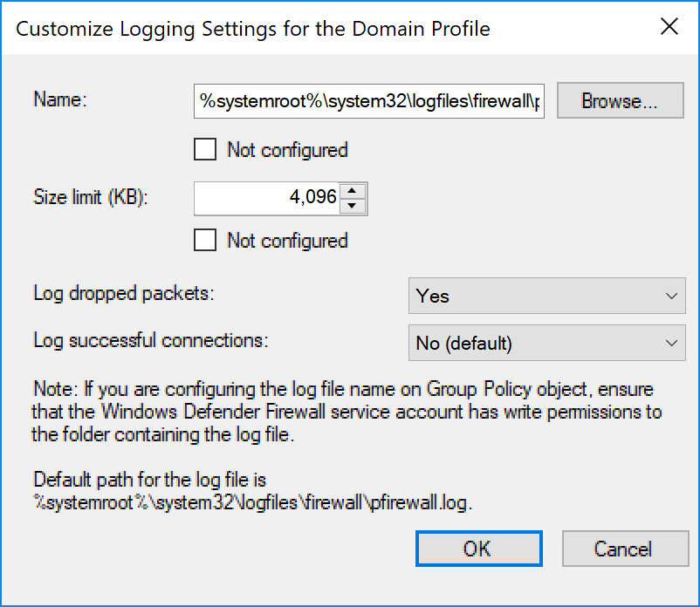700x607 pixels.
Task: Expand the chevron beside No (default)
Action: click(x=671, y=343)
